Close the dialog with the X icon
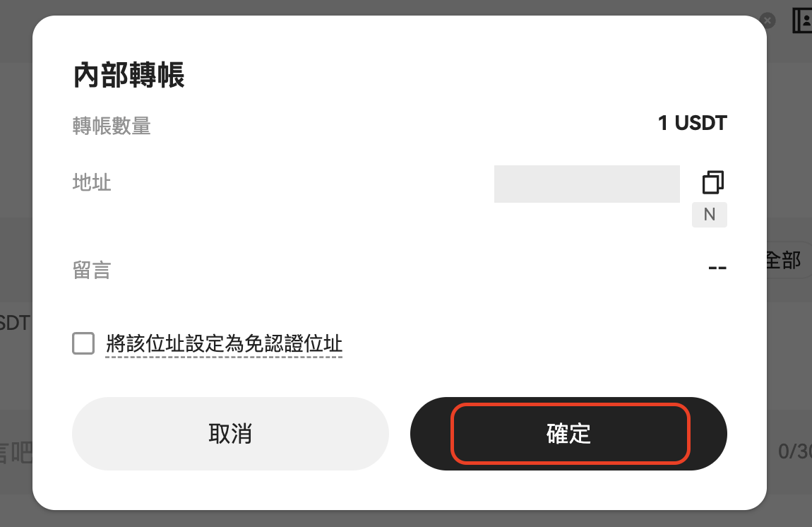This screenshot has height=527, width=812. 768,20
